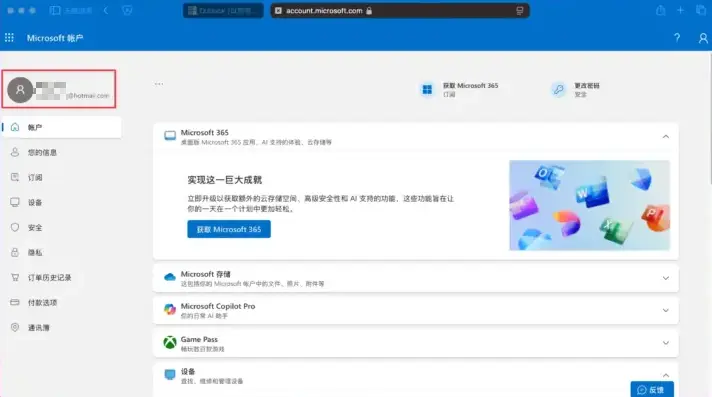
Task: Click the privacy shield icon in toolbar
Action: coord(127,10)
